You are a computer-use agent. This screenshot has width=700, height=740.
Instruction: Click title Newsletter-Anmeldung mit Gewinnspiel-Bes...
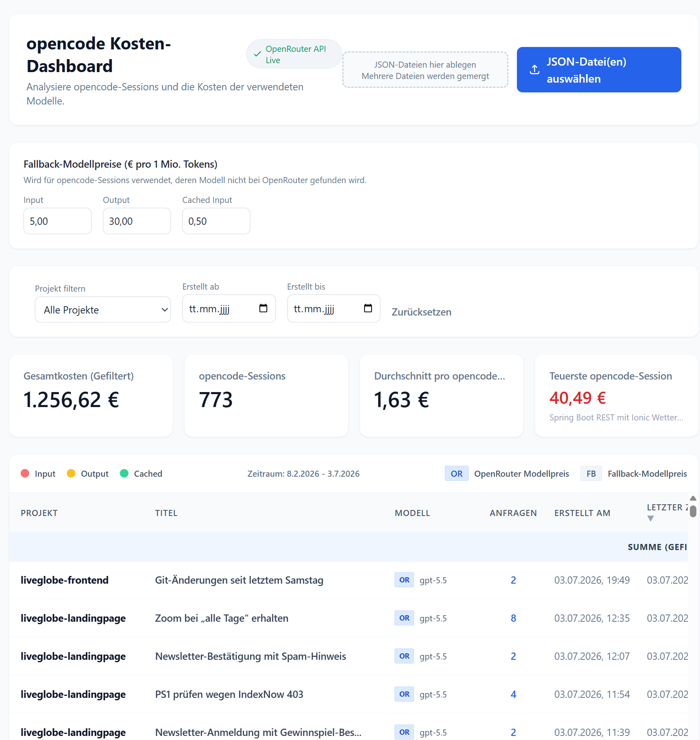point(258,732)
